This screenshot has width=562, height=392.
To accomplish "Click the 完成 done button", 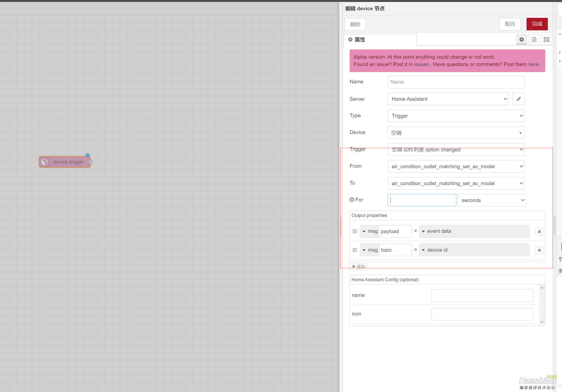I will (x=537, y=24).
